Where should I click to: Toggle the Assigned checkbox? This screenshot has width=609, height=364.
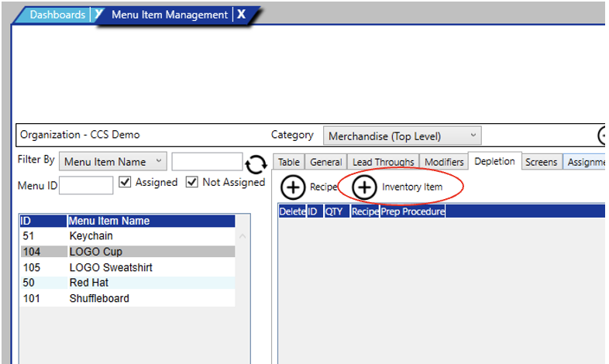point(125,183)
